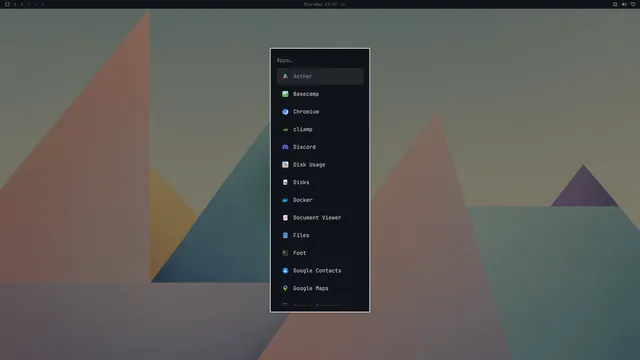Focus the Apps… search field
The height and width of the screenshot is (360, 640).
coord(320,60)
